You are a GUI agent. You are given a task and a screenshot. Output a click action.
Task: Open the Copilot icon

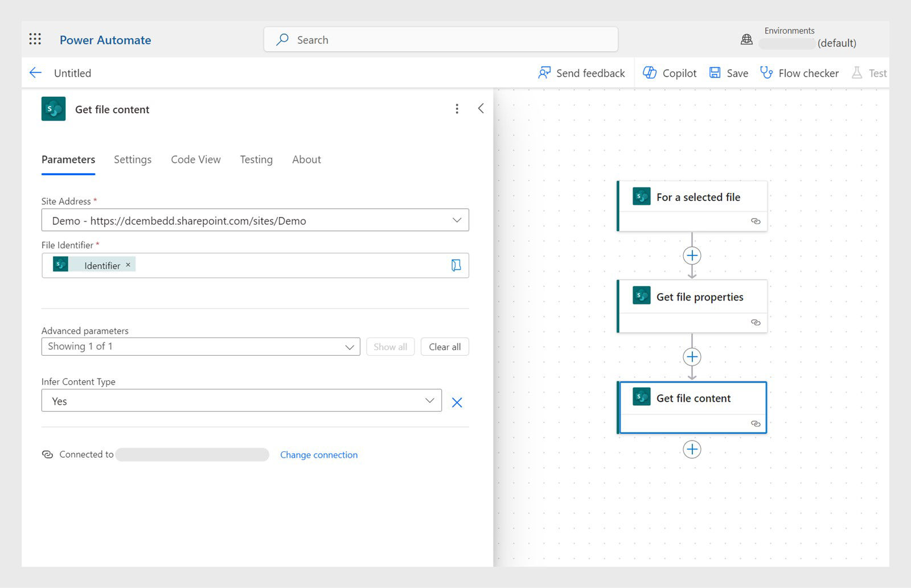click(650, 73)
